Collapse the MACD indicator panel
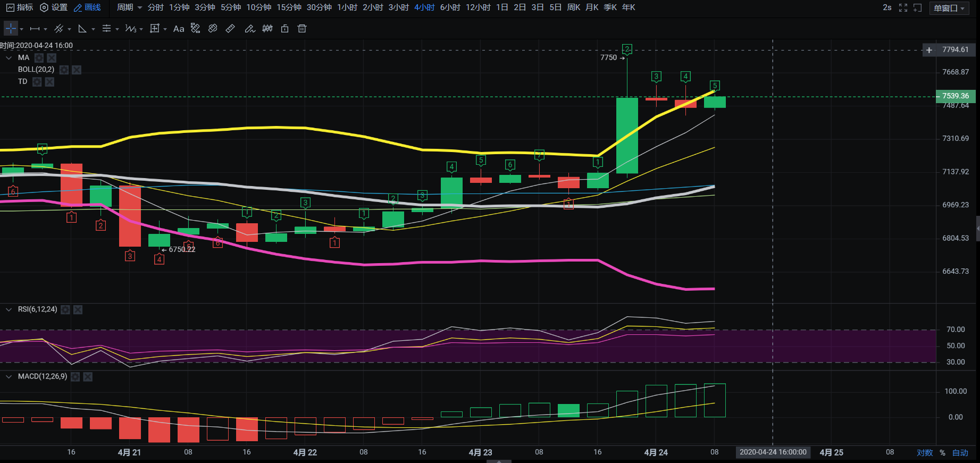This screenshot has width=980, height=463. 9,377
